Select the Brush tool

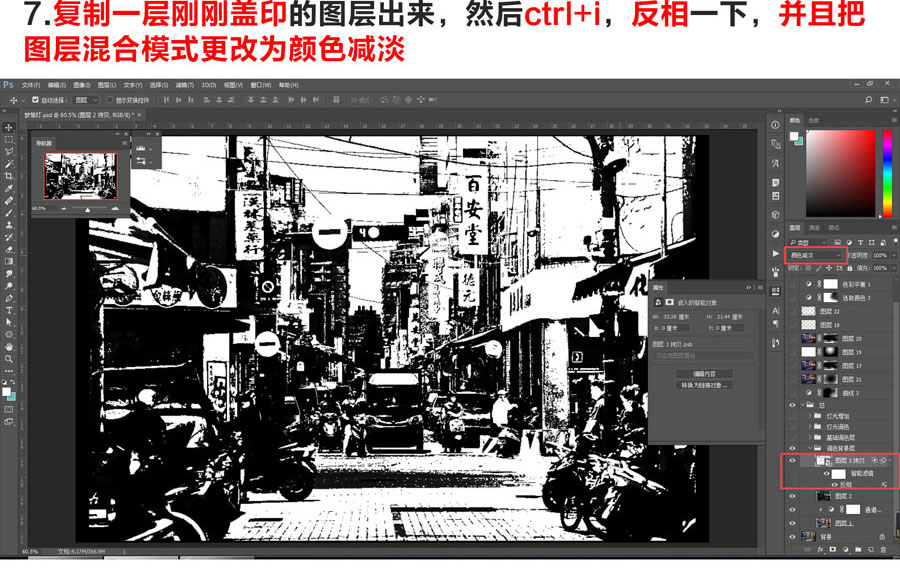click(9, 212)
